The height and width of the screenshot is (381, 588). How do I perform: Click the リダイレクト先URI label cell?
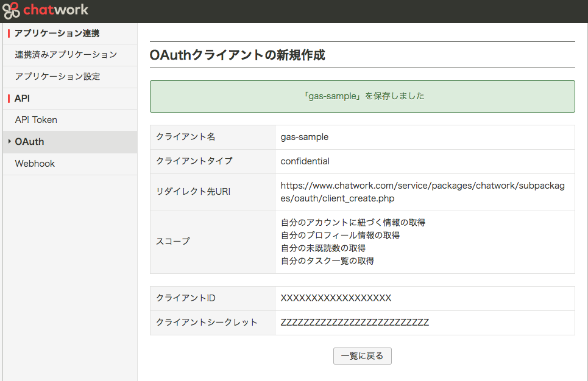[213, 192]
